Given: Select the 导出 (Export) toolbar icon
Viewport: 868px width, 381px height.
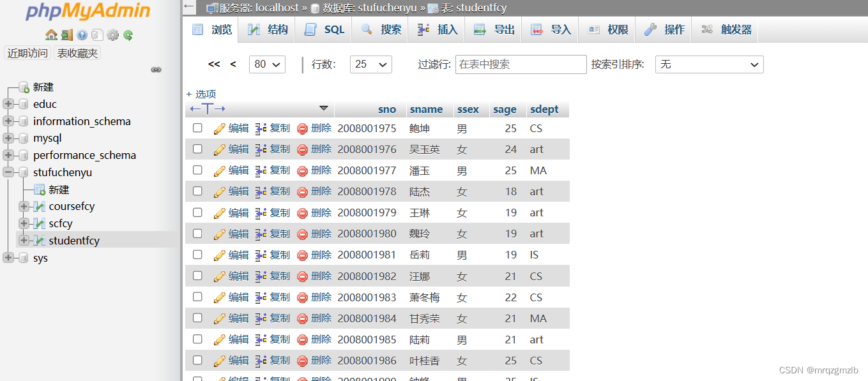Looking at the screenshot, I should tap(493, 29).
